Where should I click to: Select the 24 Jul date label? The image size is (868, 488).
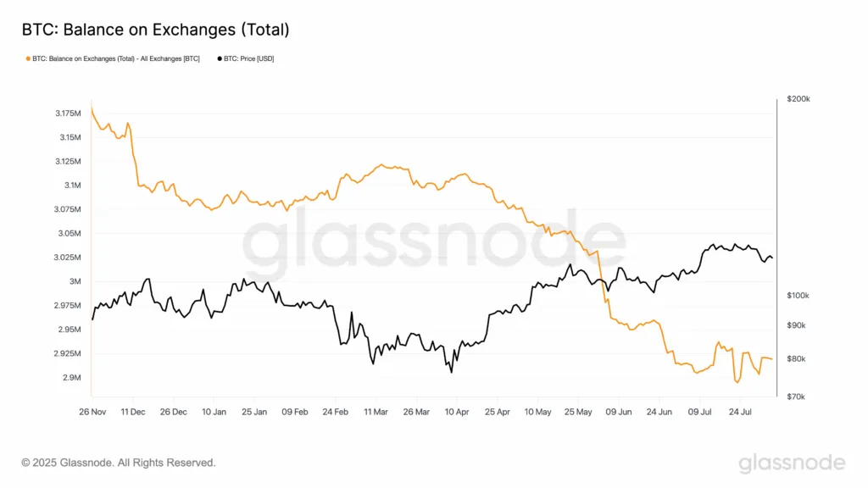pyautogui.click(x=740, y=413)
